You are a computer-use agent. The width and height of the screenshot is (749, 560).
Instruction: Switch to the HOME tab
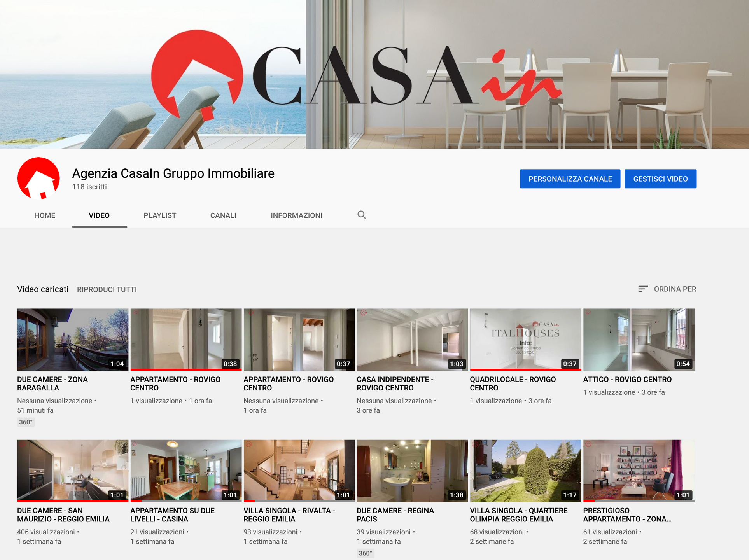click(45, 215)
